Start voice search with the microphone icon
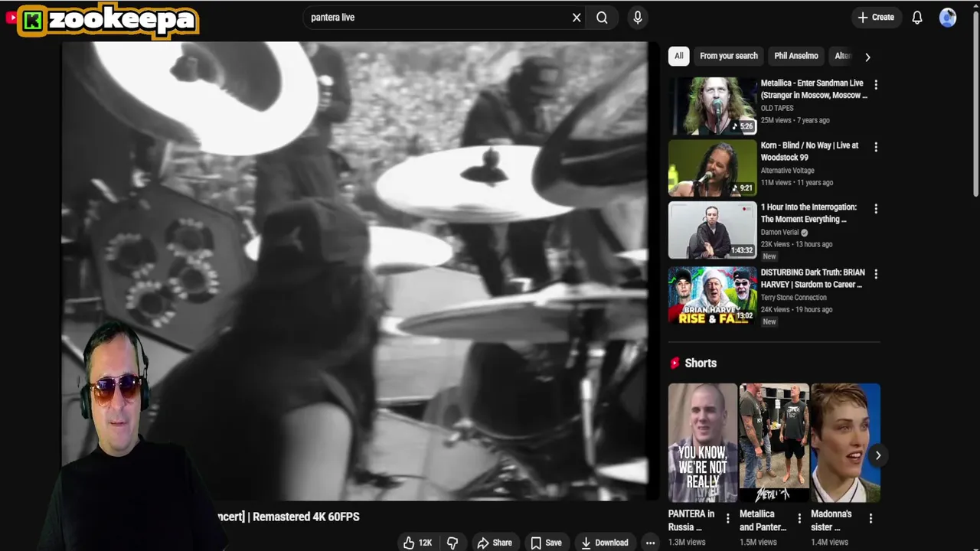980x551 pixels. point(637,18)
